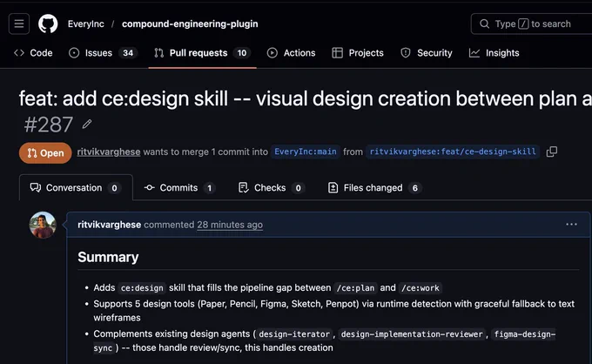This screenshot has height=364, width=592.
Task: Click the Checks checklist icon
Action: point(244,188)
